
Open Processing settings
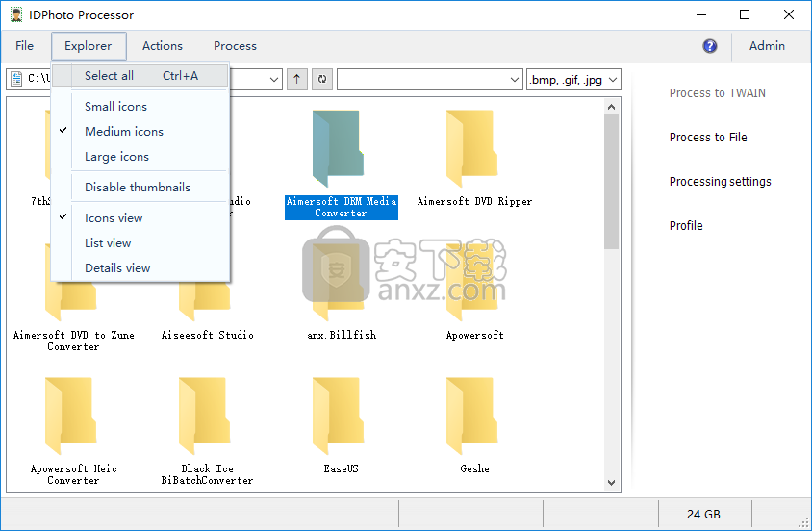[x=720, y=182]
